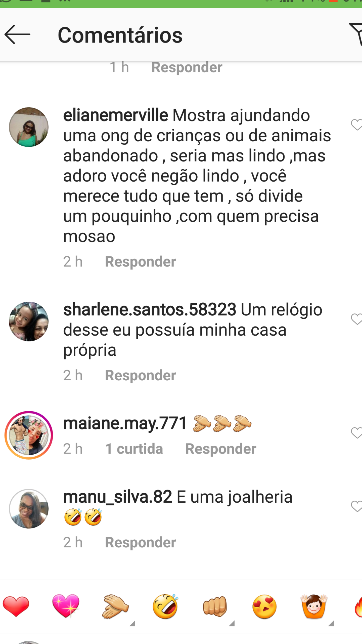
Task: Reply to sharlene.santos.58323's comment
Action: [x=141, y=375]
